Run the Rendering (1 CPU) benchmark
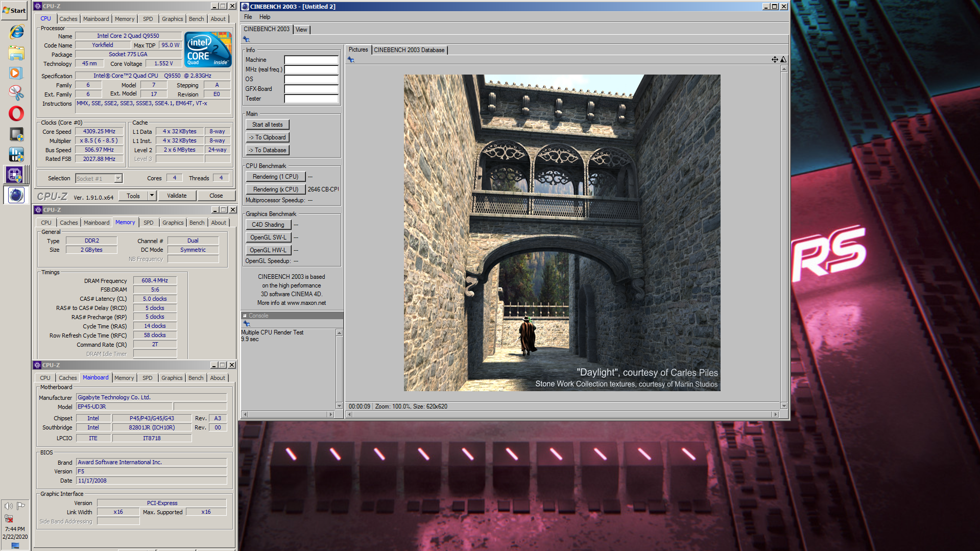The image size is (980, 551). point(275,177)
